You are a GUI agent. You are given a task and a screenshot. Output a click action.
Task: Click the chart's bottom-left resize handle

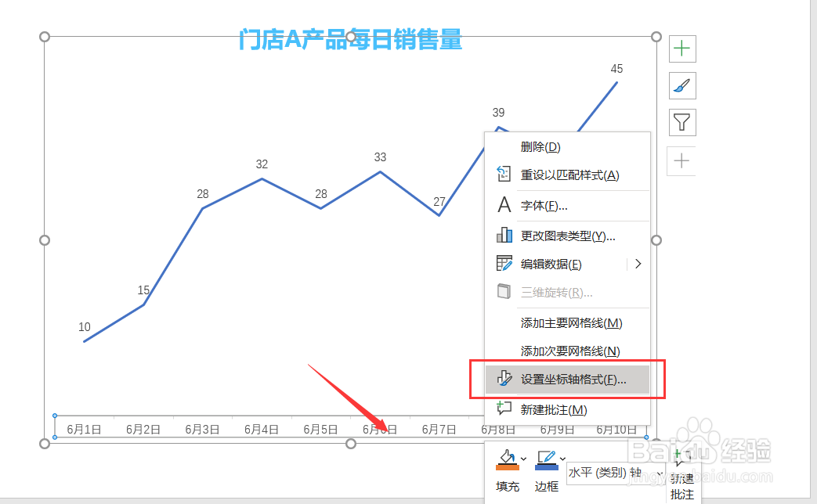pyautogui.click(x=45, y=444)
